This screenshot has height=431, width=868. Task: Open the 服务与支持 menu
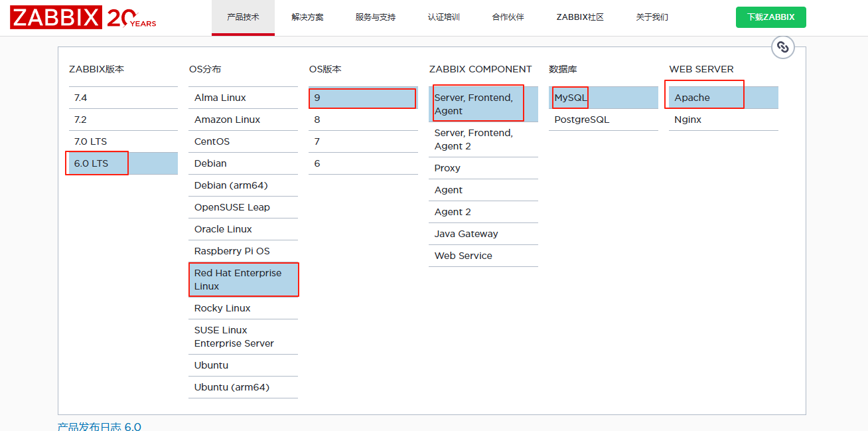point(376,17)
